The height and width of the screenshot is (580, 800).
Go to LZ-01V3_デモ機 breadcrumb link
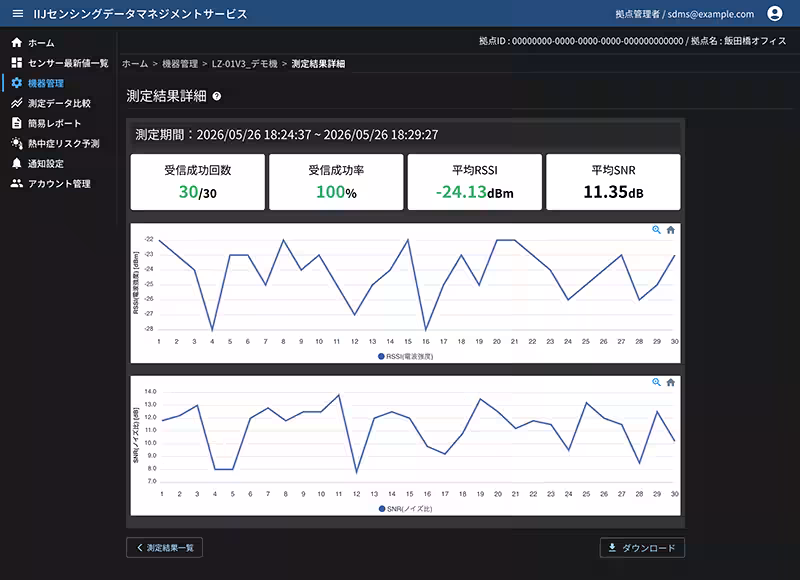245,64
